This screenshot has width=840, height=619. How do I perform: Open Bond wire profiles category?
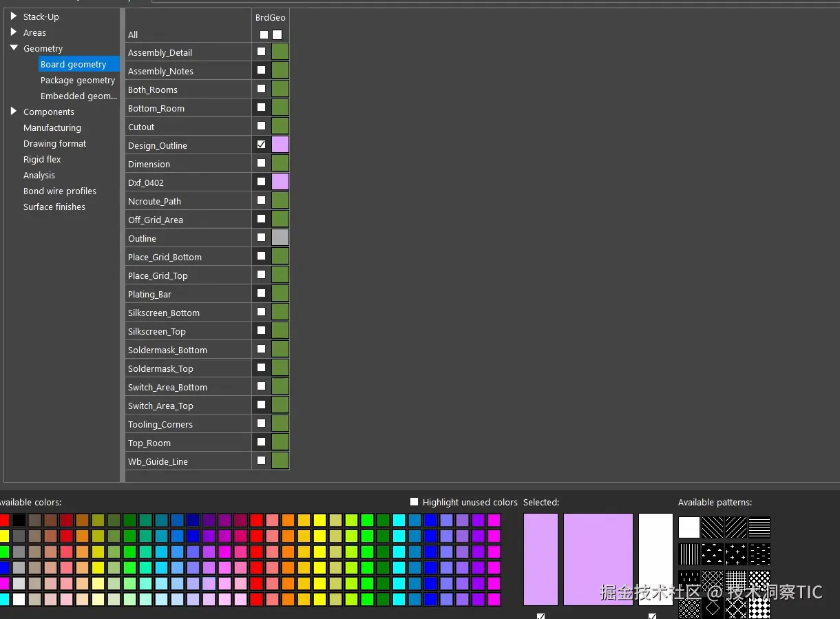[60, 191]
